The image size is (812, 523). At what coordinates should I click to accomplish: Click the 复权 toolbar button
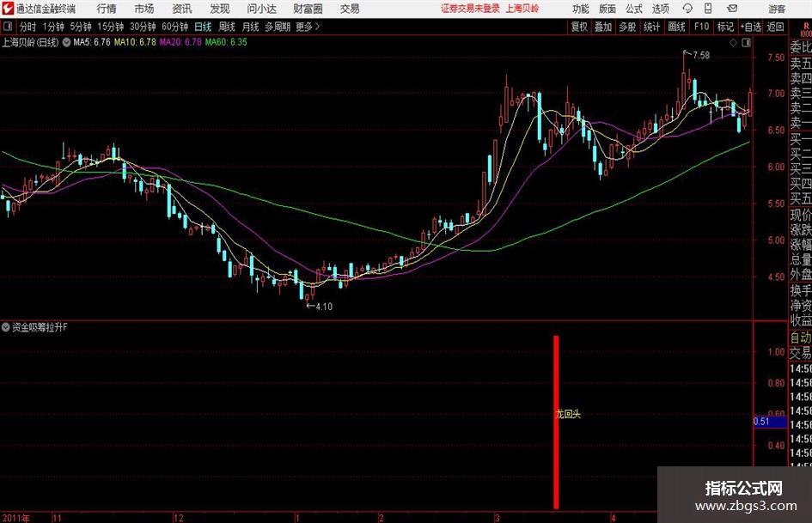click(579, 27)
